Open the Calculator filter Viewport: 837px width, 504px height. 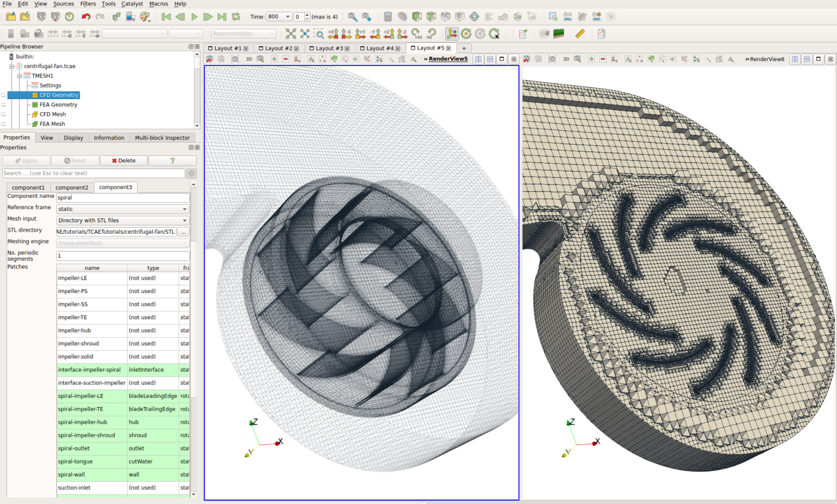(x=387, y=16)
